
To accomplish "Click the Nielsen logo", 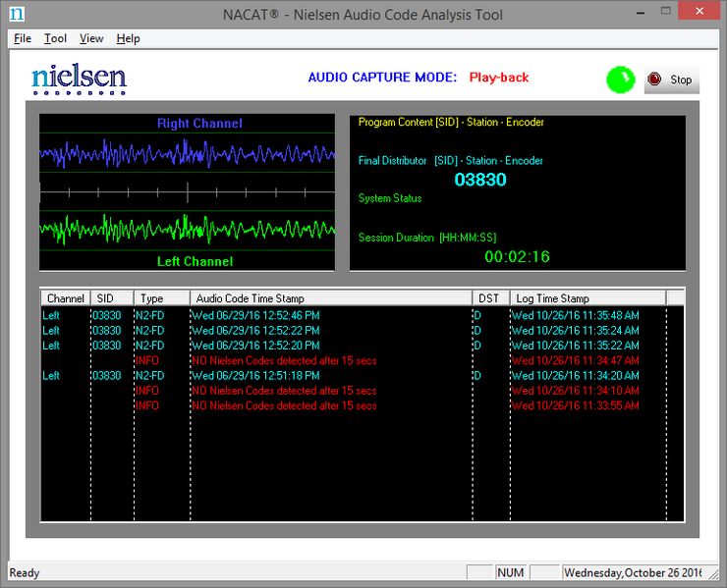I will pyautogui.click(x=79, y=79).
